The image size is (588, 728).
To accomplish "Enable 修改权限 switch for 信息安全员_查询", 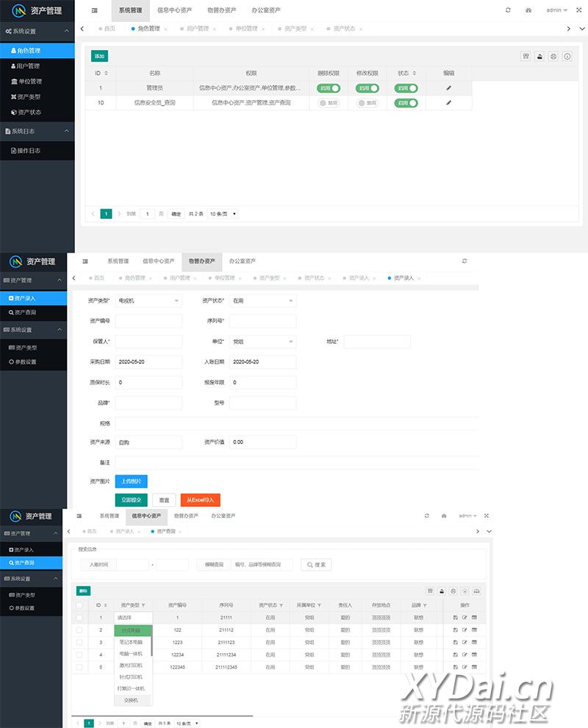I will [367, 103].
